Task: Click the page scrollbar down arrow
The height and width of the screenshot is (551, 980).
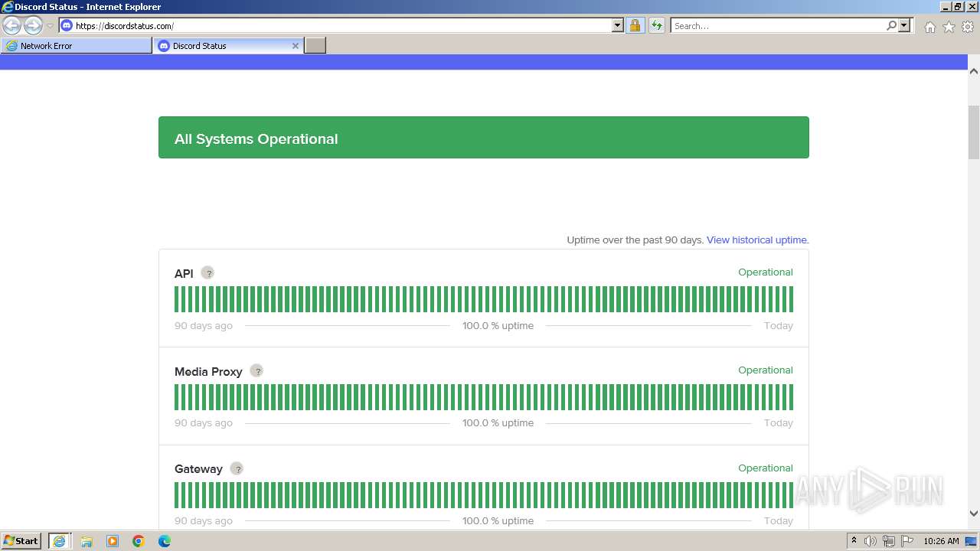Action: 974,514
